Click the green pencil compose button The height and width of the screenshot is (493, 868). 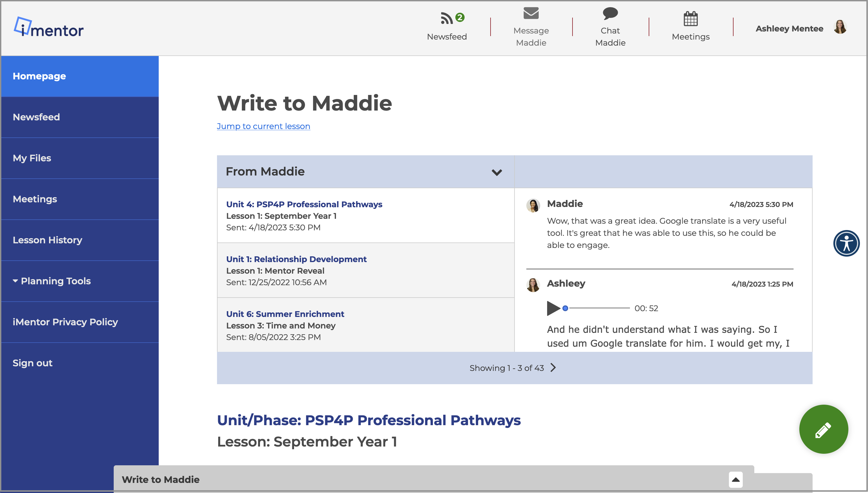(x=823, y=429)
